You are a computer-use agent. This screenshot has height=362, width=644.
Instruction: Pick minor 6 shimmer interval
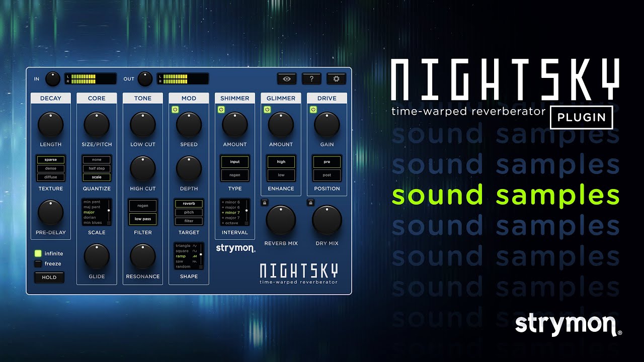pyautogui.click(x=230, y=202)
